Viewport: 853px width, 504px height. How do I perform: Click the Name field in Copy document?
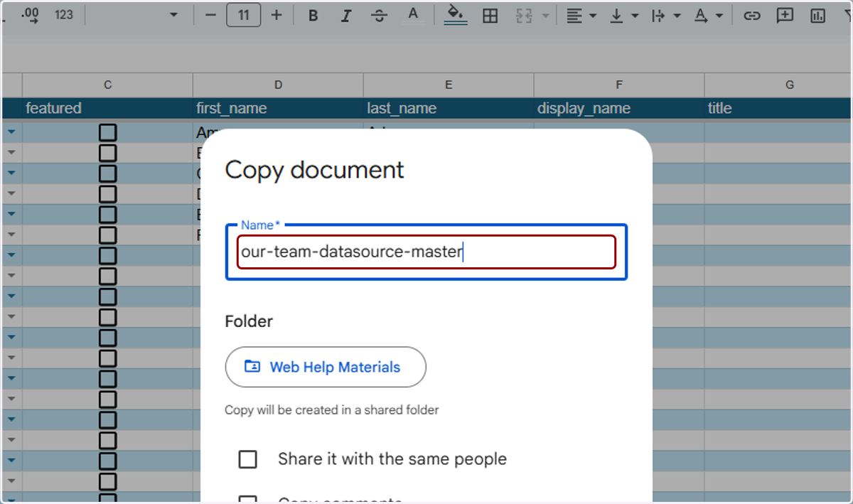point(426,252)
